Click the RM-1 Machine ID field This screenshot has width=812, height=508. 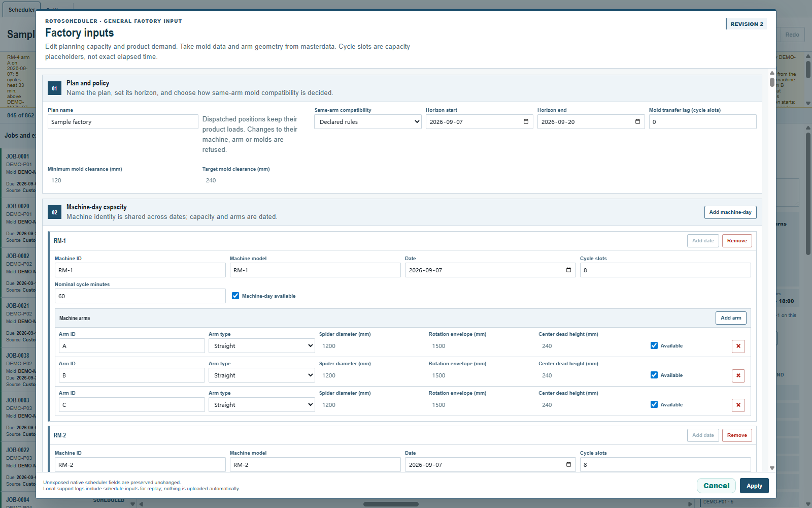click(140, 270)
